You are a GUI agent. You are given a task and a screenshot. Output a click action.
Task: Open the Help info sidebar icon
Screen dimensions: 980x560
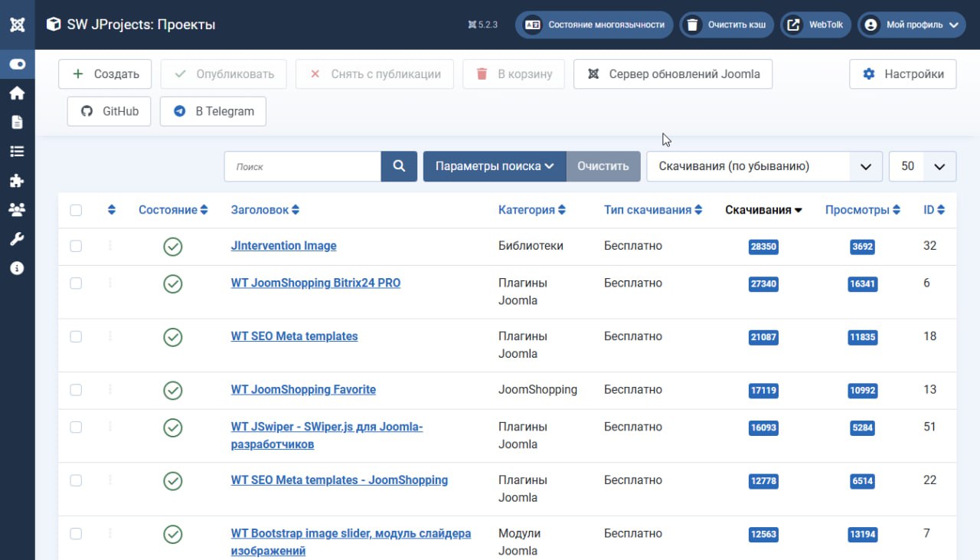(x=17, y=268)
